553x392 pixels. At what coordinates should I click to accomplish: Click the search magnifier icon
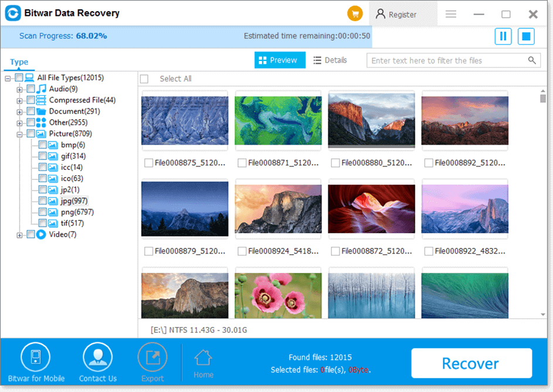coord(532,60)
